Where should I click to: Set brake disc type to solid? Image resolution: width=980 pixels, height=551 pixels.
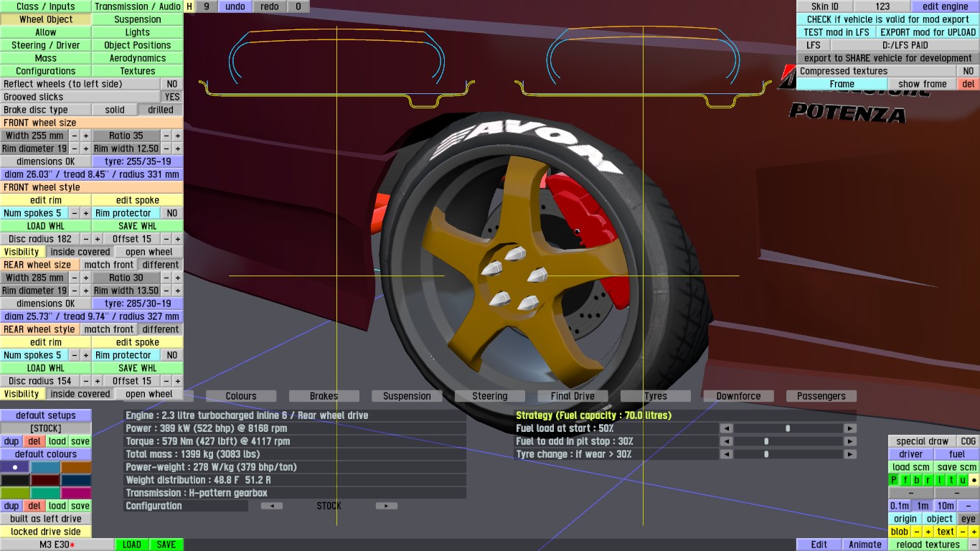[x=115, y=110]
